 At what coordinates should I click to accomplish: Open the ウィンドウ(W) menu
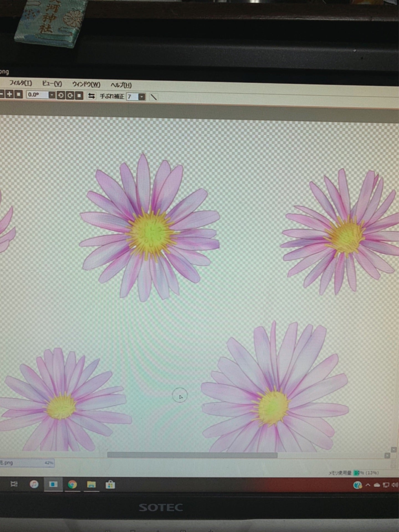point(86,84)
